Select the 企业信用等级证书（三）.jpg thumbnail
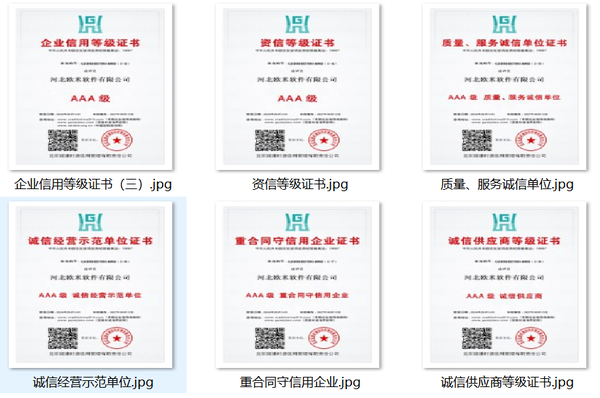 coord(91,87)
